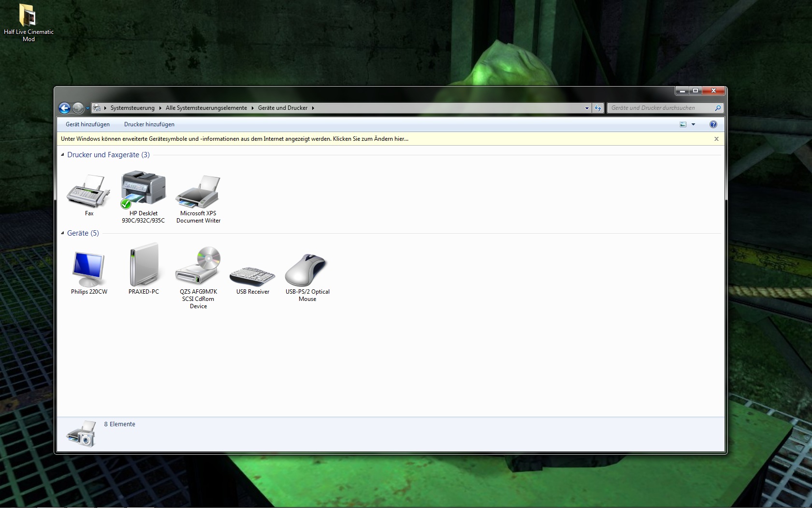Click the change view icon button

click(x=683, y=124)
